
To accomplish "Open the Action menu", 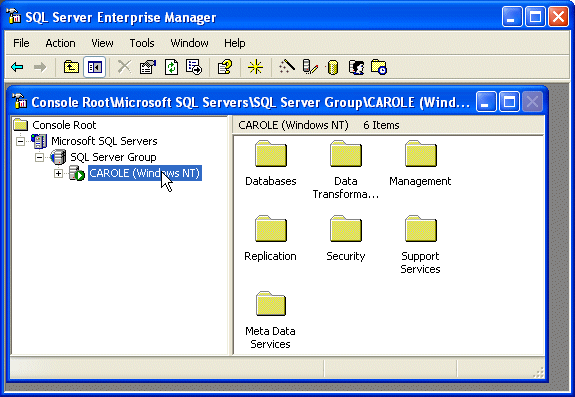I will pos(60,43).
